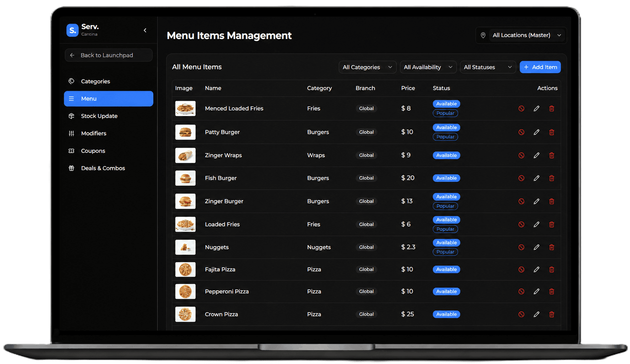Click the Price column header
This screenshot has height=364, width=630.
pyautogui.click(x=408, y=88)
